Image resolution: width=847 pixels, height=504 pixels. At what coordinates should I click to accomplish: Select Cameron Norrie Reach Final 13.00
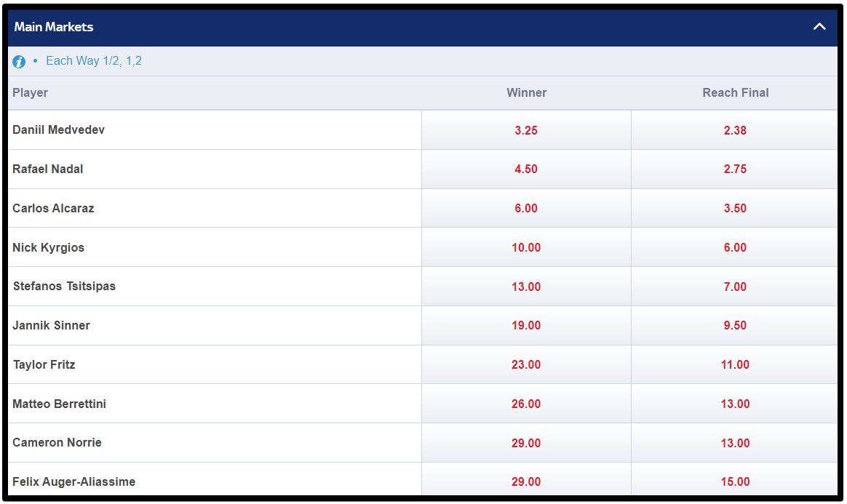[x=735, y=443]
